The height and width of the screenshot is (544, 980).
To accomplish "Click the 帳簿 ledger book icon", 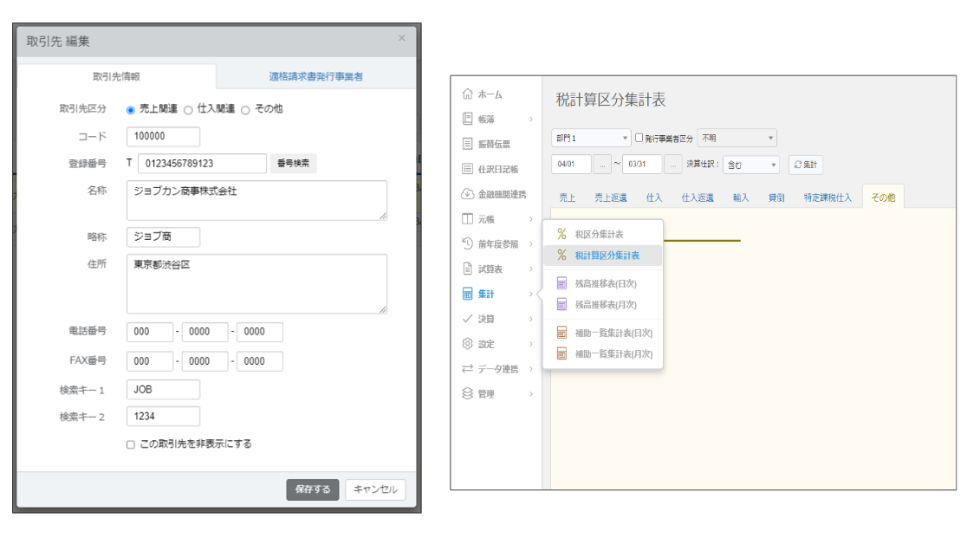I will [x=468, y=119].
